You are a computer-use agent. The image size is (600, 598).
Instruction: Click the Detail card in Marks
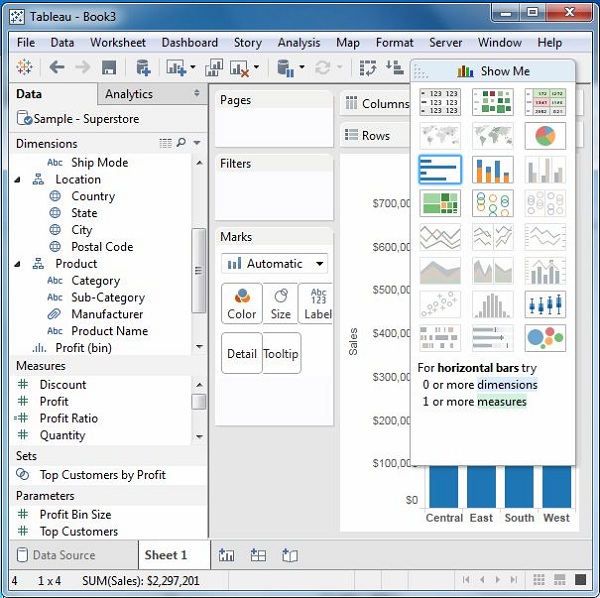(241, 353)
